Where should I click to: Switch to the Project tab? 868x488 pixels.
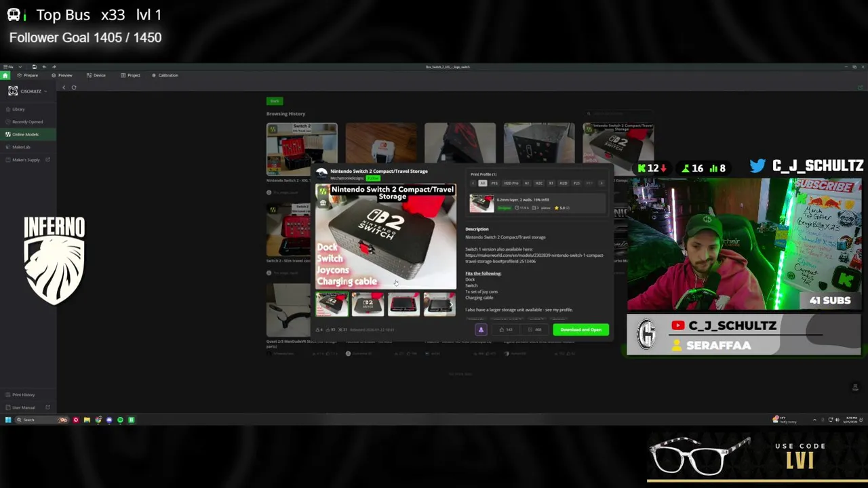point(130,75)
